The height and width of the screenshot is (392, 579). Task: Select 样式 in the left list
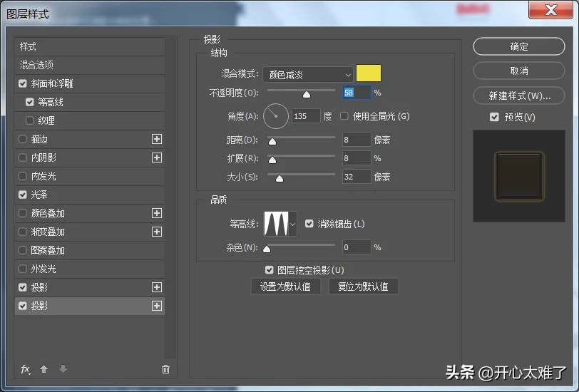[x=89, y=46]
